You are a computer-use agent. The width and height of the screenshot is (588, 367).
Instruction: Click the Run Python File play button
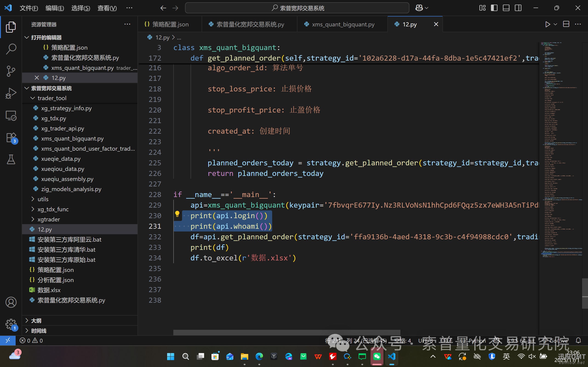pos(548,24)
